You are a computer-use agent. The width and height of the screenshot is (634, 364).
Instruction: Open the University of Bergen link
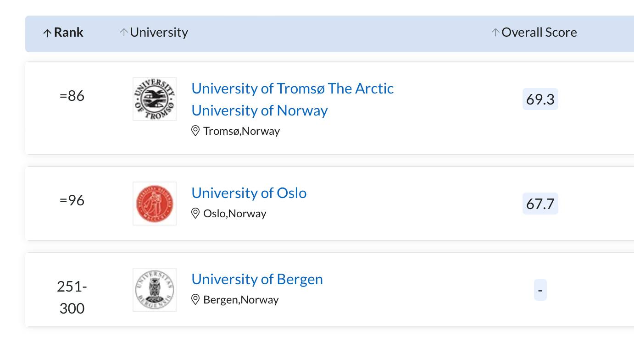click(x=257, y=279)
